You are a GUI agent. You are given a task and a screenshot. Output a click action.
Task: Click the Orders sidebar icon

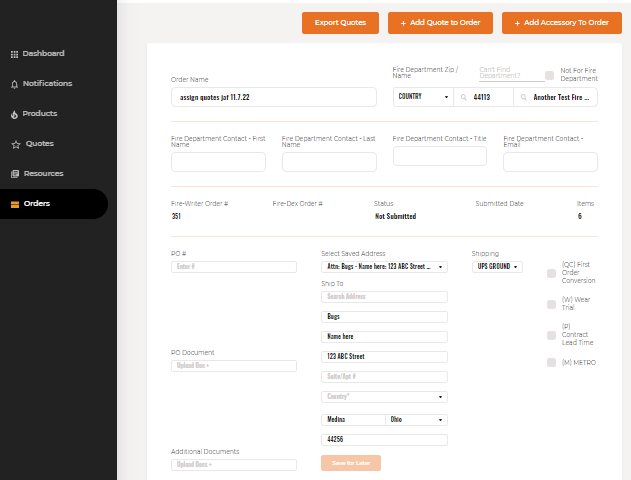[15, 204]
